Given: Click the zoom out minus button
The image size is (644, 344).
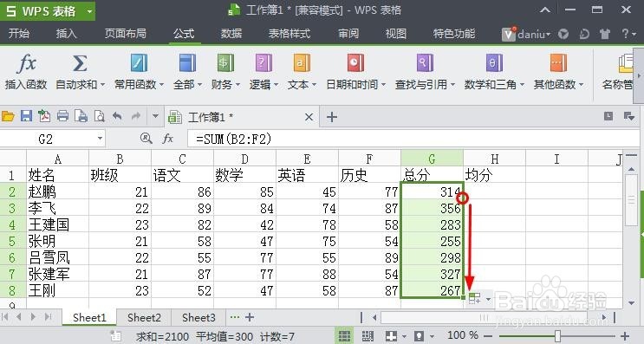Looking at the screenshot, I should (488, 336).
